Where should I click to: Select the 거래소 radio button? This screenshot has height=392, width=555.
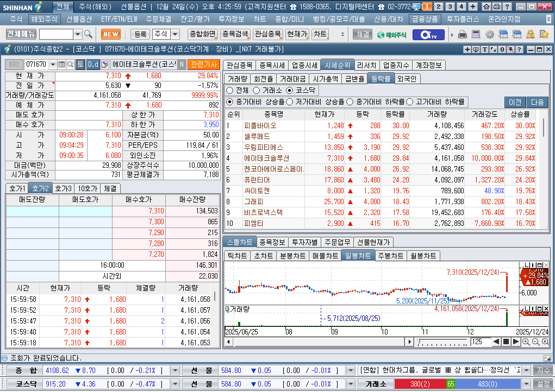[256, 91]
